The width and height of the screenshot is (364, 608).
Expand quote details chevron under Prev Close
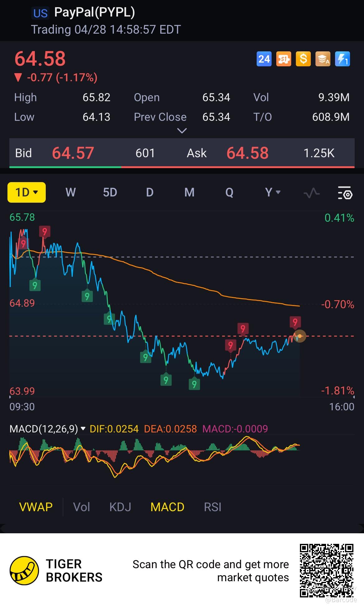[182, 131]
